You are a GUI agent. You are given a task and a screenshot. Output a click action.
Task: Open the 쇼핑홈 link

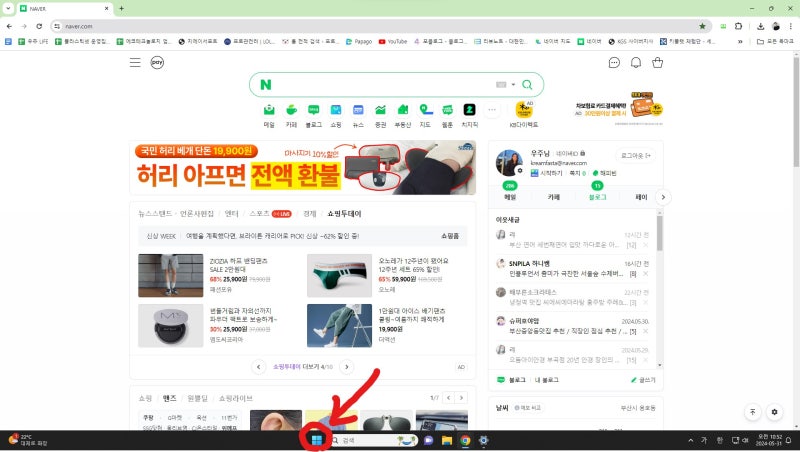[450, 236]
